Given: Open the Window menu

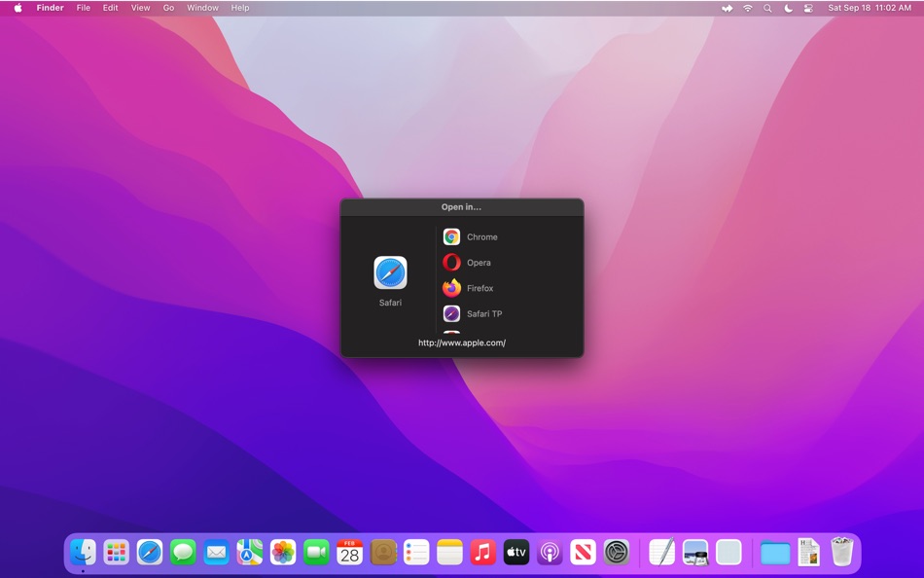Looking at the screenshot, I should click(x=202, y=8).
